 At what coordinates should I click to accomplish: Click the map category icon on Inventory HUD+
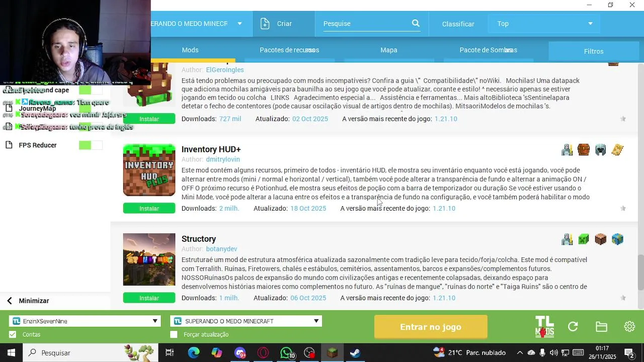[x=618, y=149]
